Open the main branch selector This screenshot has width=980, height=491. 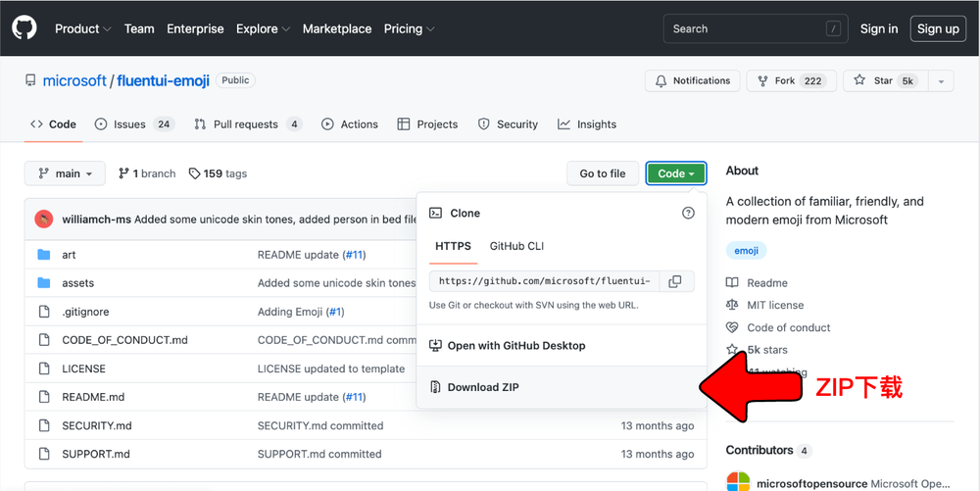(x=65, y=173)
